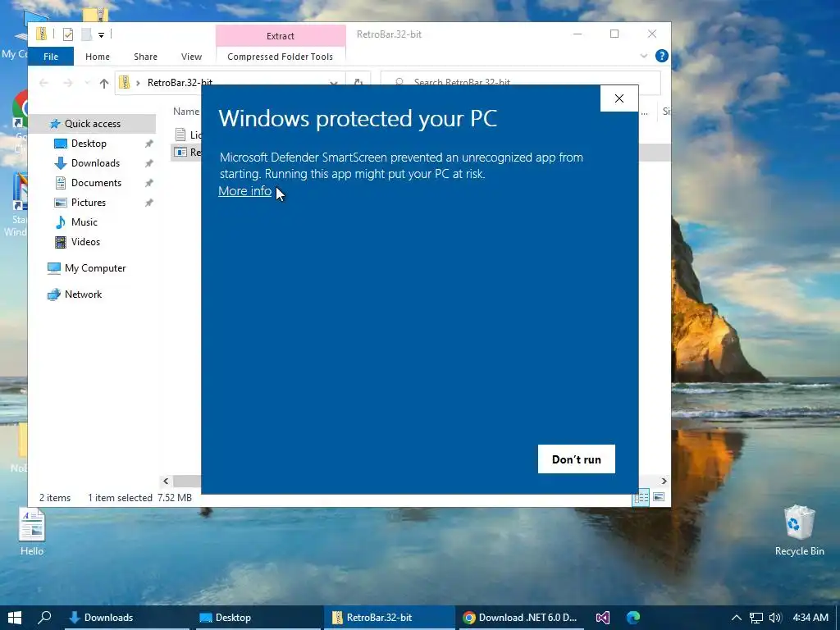
Task: Select Network in navigation pane
Action: pyautogui.click(x=83, y=294)
